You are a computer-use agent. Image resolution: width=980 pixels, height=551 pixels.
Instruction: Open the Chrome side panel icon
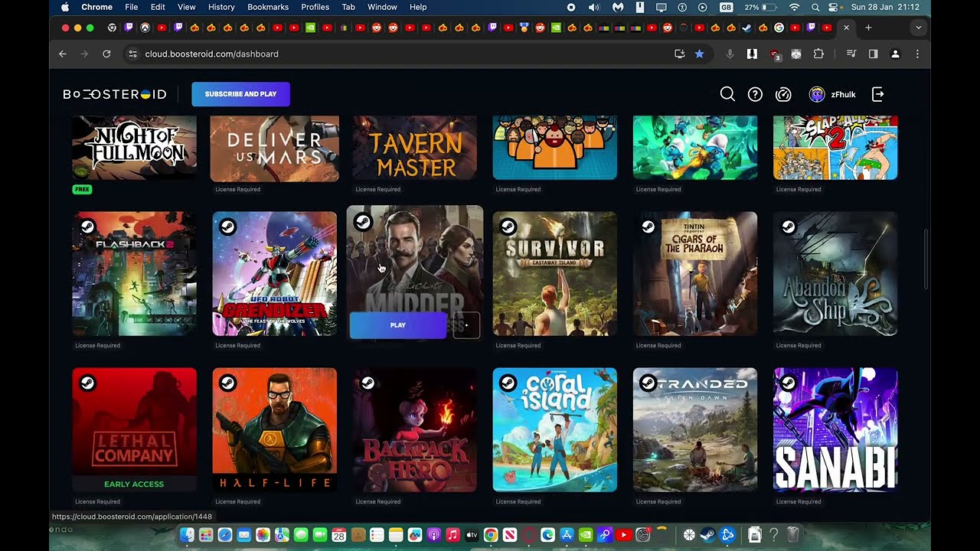pos(873,54)
